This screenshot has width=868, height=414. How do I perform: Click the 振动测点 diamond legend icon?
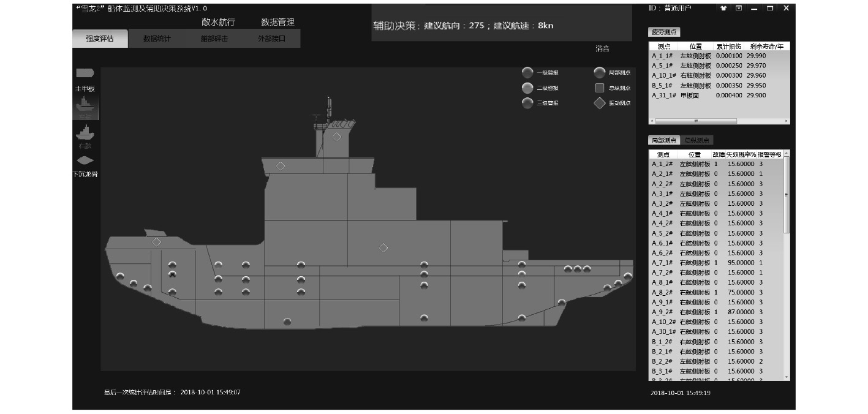coord(599,103)
